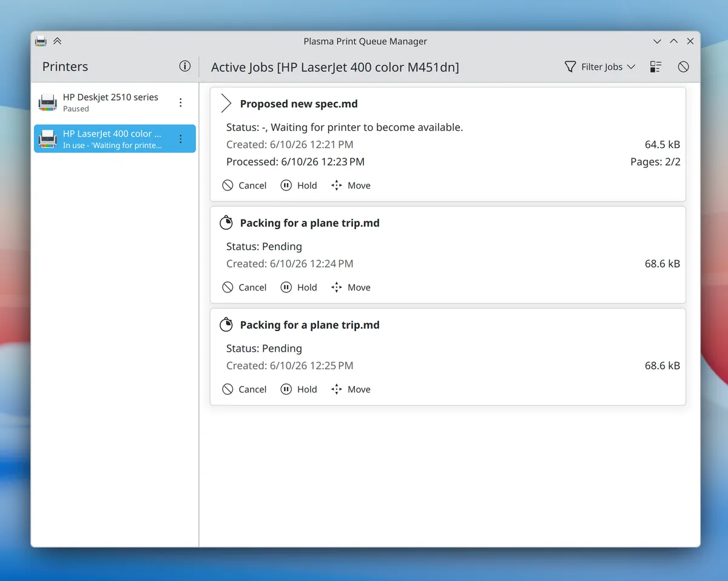The image size is (728, 581).
Task: Open the HP LaserJet 400 three-dot menu
Action: [180, 139]
